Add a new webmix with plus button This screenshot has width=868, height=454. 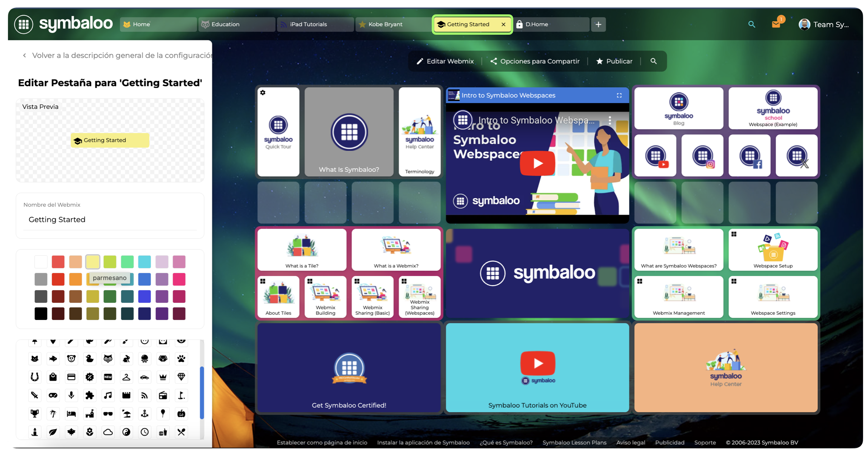pyautogui.click(x=598, y=24)
